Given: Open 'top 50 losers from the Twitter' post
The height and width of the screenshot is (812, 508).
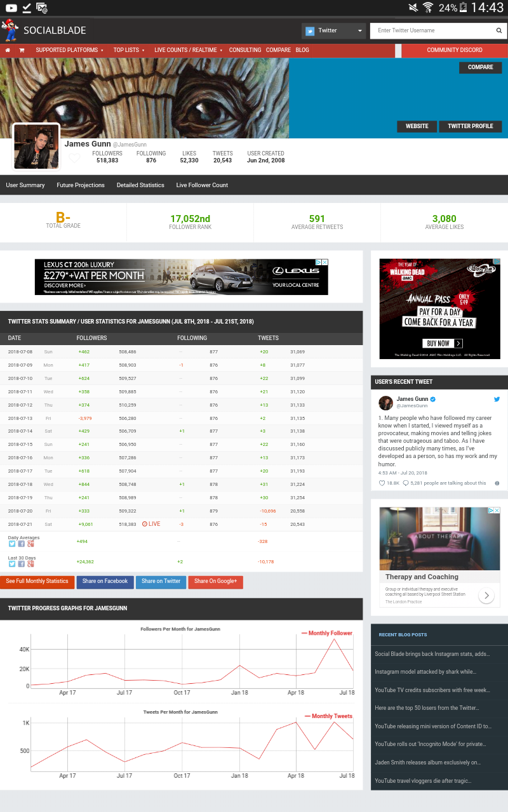Looking at the screenshot, I should coord(427,708).
